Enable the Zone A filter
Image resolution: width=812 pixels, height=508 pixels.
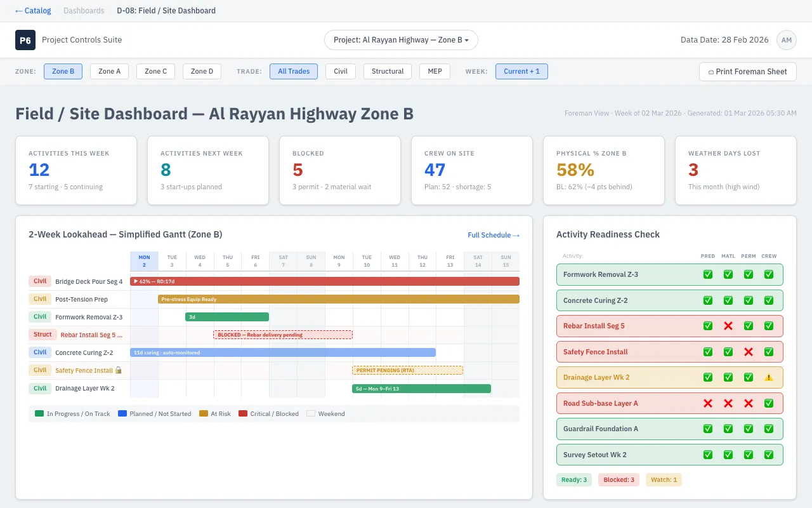[108, 71]
